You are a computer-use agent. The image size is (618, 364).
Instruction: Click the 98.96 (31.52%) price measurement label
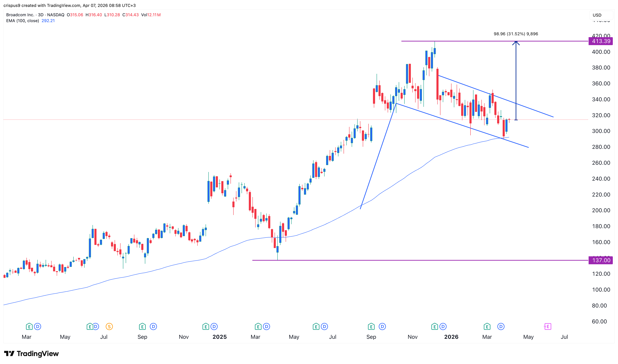[516, 34]
